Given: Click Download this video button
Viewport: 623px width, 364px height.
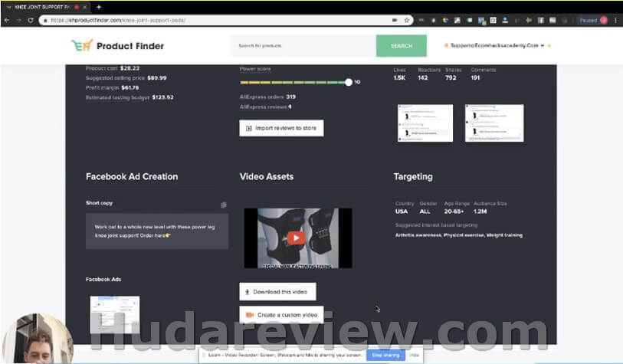Looking at the screenshot, I should [x=277, y=292].
